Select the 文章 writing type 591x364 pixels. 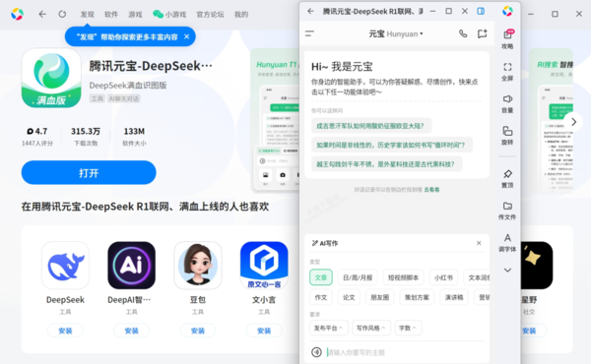tap(321, 277)
